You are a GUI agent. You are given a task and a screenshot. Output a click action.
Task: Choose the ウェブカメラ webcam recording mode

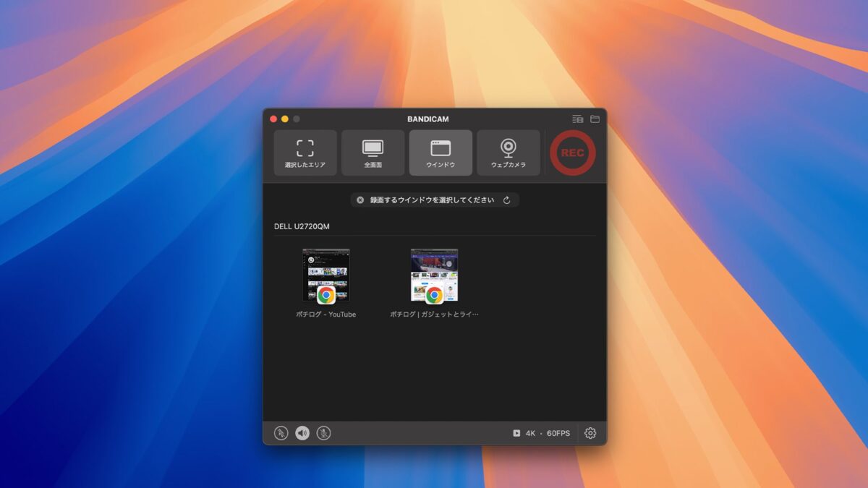coord(509,153)
